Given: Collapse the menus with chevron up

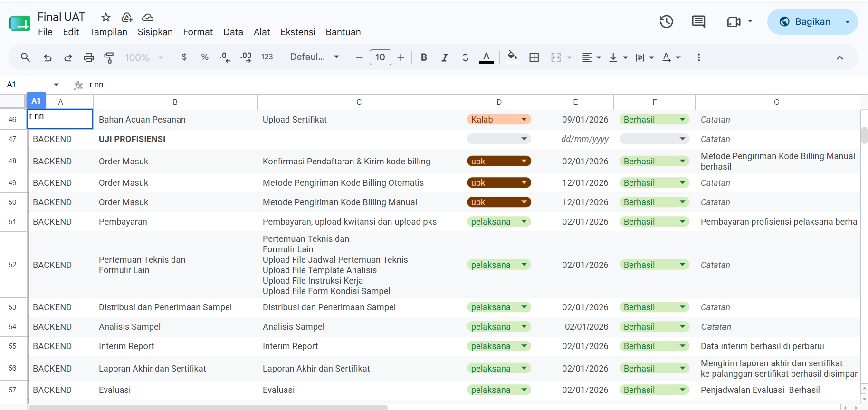Looking at the screenshot, I should click(840, 57).
